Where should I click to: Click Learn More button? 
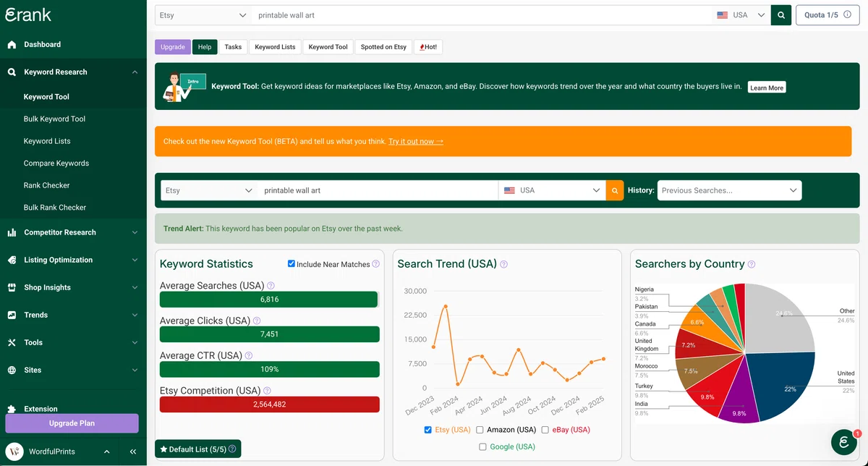(767, 88)
